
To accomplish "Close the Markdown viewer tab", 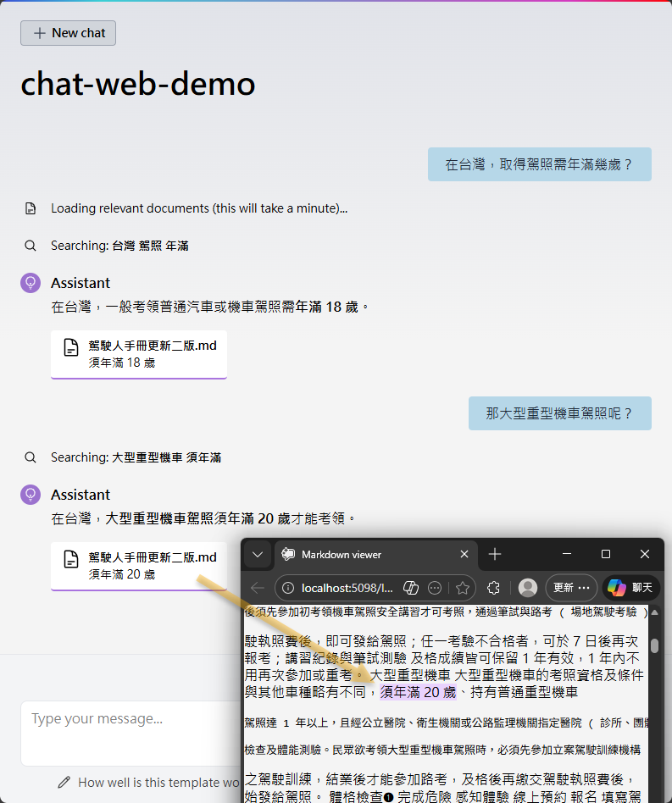I will point(464,555).
